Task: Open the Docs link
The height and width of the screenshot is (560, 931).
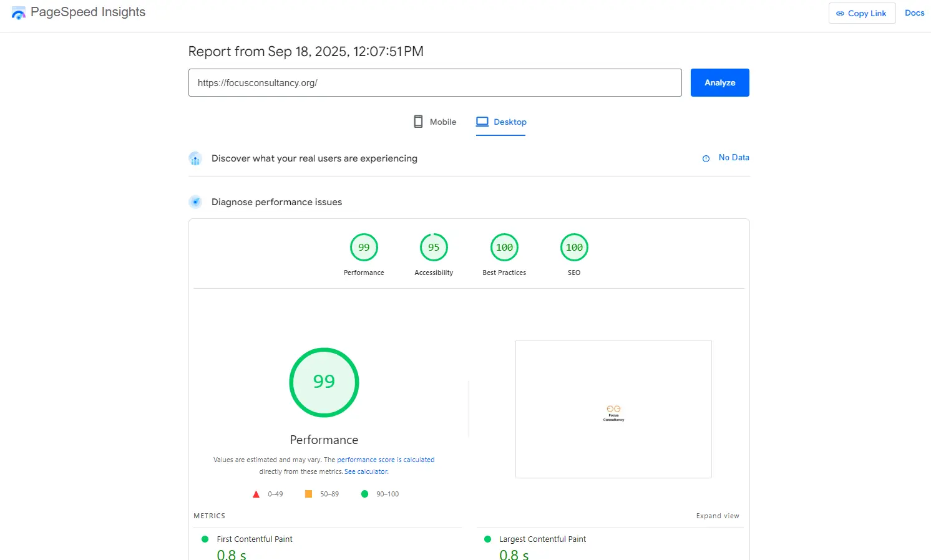Action: pyautogui.click(x=914, y=12)
